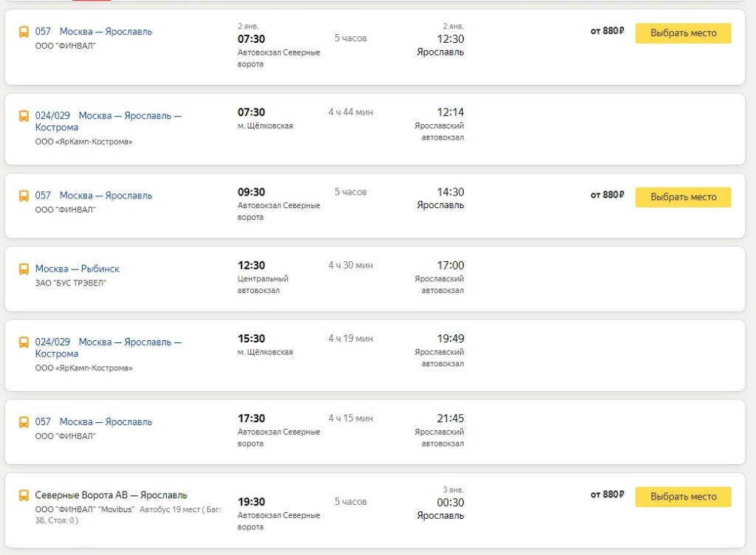Click bus icon of the 09:30 departure
The height and width of the screenshot is (555, 756).
coord(24,196)
